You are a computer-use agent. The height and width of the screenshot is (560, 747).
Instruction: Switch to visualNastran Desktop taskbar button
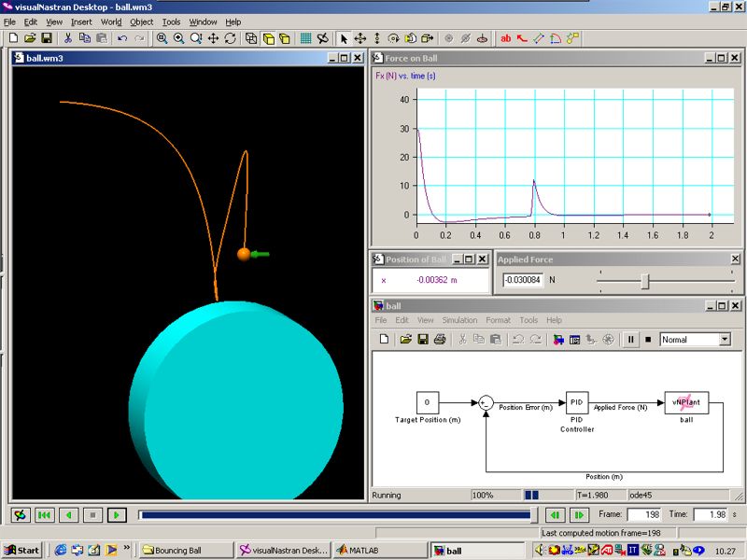[284, 550]
